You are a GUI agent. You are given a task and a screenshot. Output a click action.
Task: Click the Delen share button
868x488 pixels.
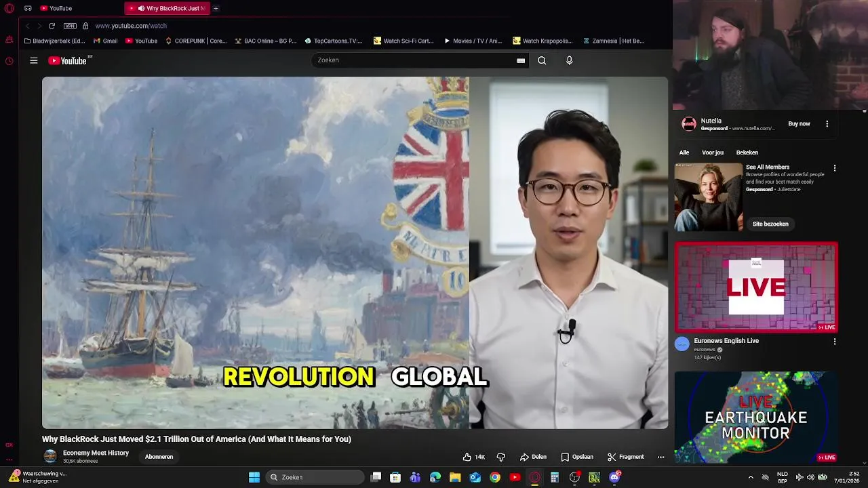(533, 457)
